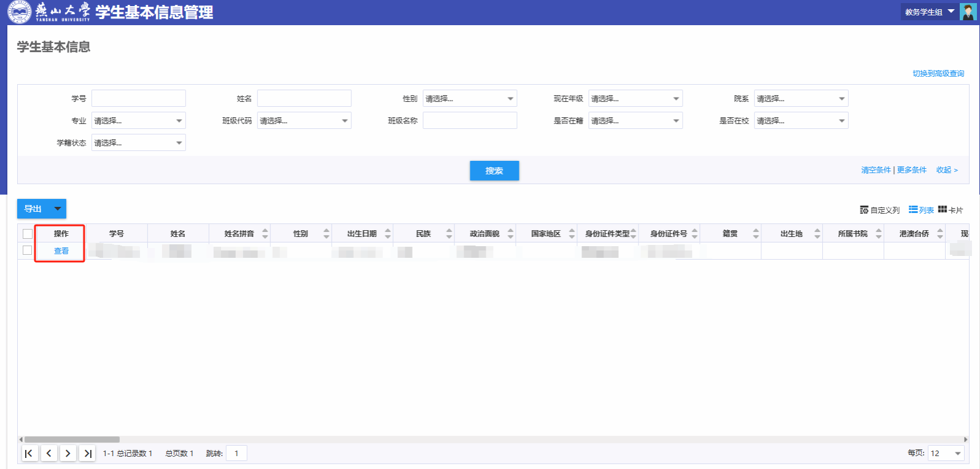Open the 自定义列 column settings
Viewport: 980px width, 469px height.
coord(880,210)
